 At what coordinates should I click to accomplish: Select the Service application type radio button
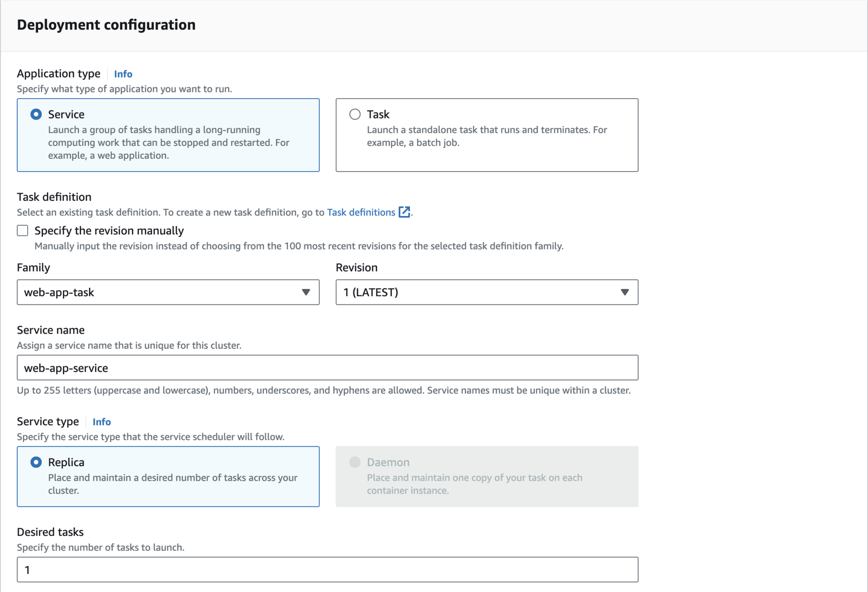coord(36,114)
